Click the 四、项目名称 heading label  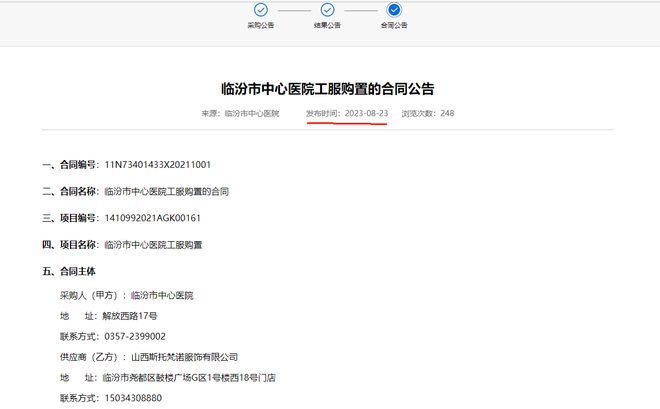click(70, 245)
